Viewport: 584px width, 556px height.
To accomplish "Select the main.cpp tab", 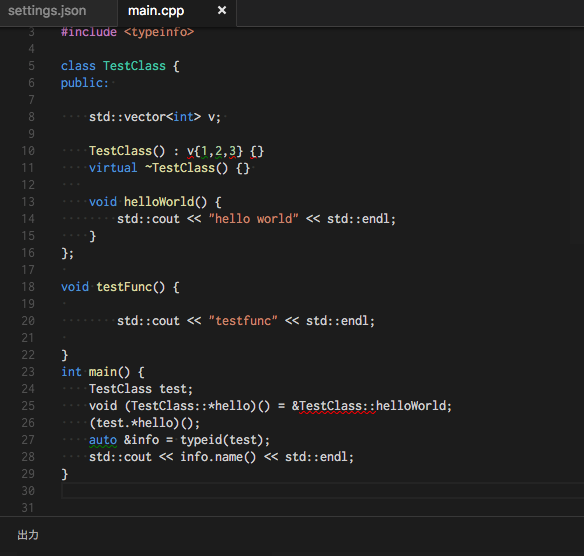I will pos(156,11).
